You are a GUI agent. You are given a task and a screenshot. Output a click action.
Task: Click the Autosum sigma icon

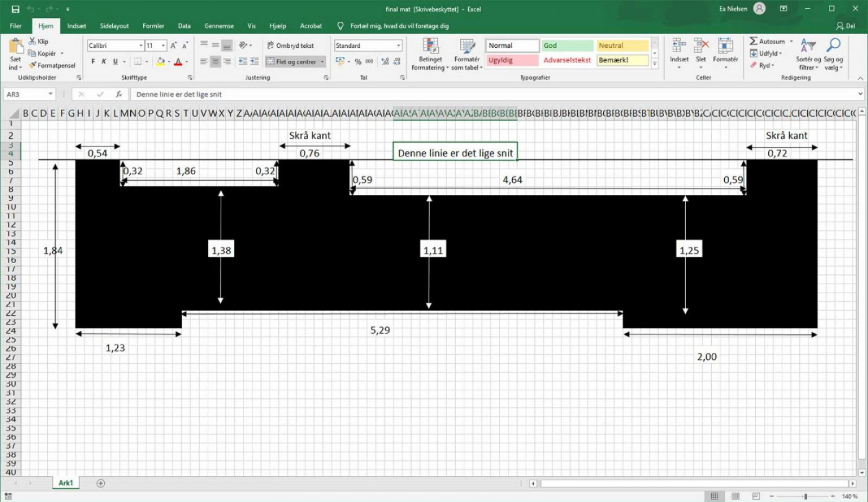click(x=754, y=41)
